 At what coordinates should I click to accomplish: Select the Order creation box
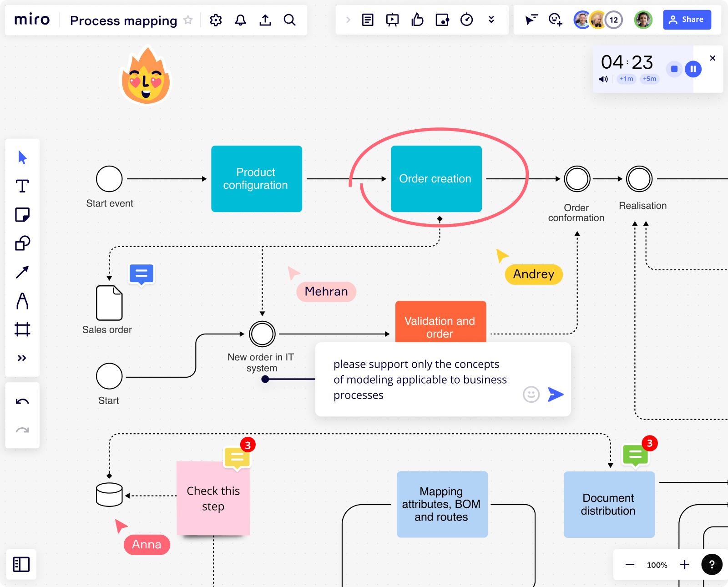pyautogui.click(x=436, y=179)
